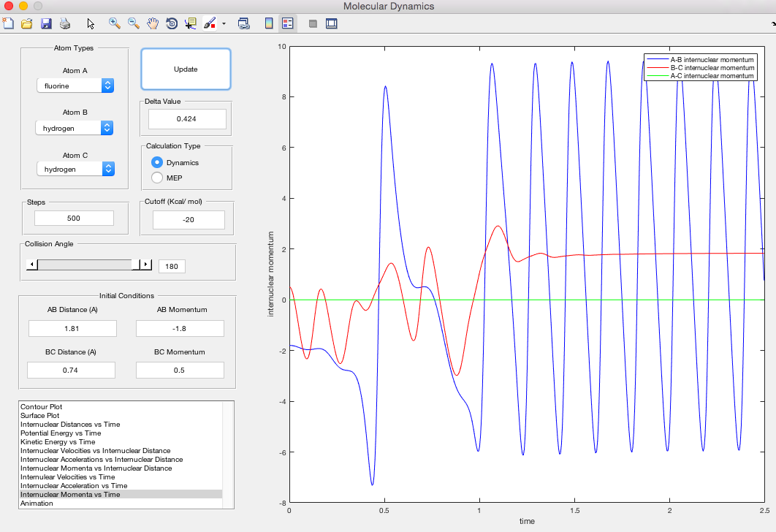The image size is (776, 532).
Task: Toggle the Insert Legend toolbar icon
Action: click(287, 23)
